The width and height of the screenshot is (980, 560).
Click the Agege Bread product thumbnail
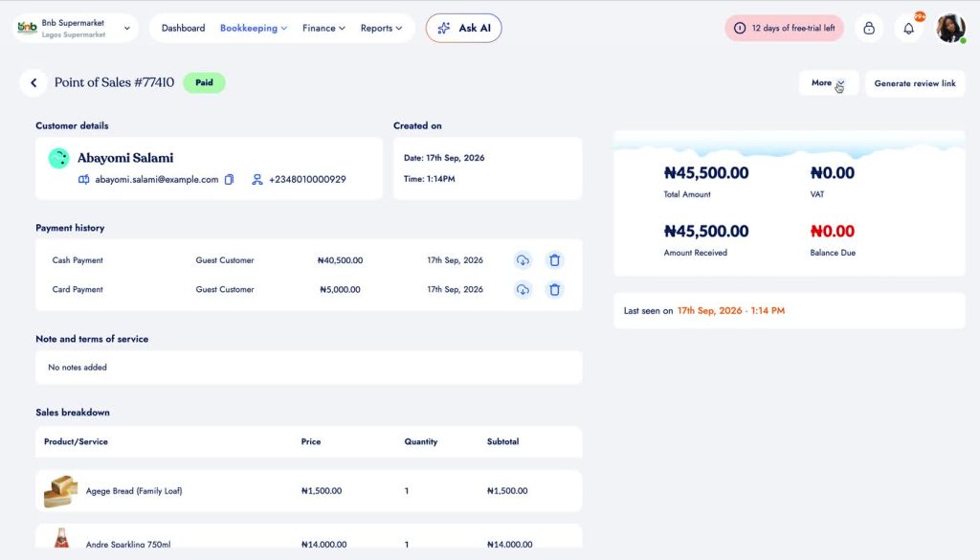(x=60, y=491)
